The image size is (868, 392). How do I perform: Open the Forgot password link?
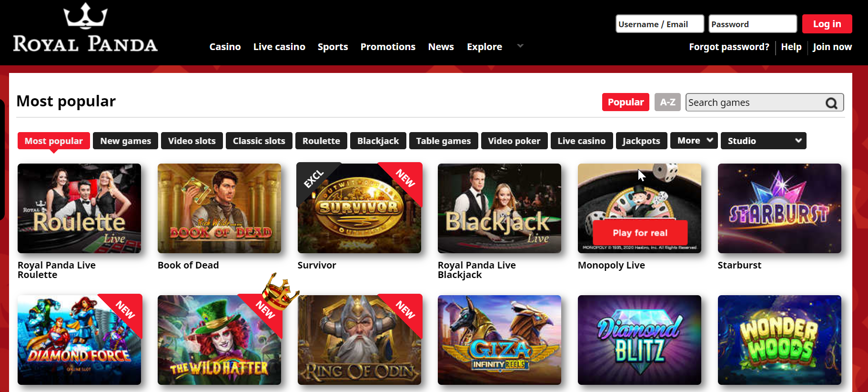point(729,47)
